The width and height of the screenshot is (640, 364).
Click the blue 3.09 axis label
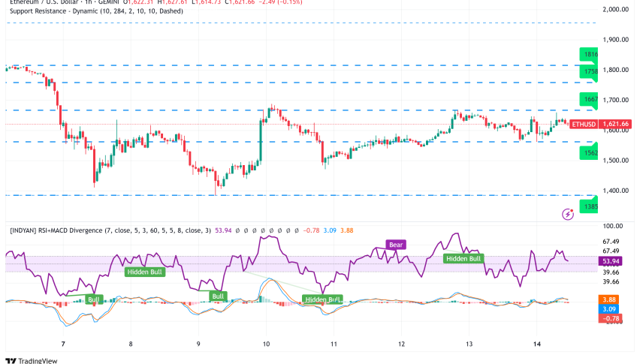609,309
